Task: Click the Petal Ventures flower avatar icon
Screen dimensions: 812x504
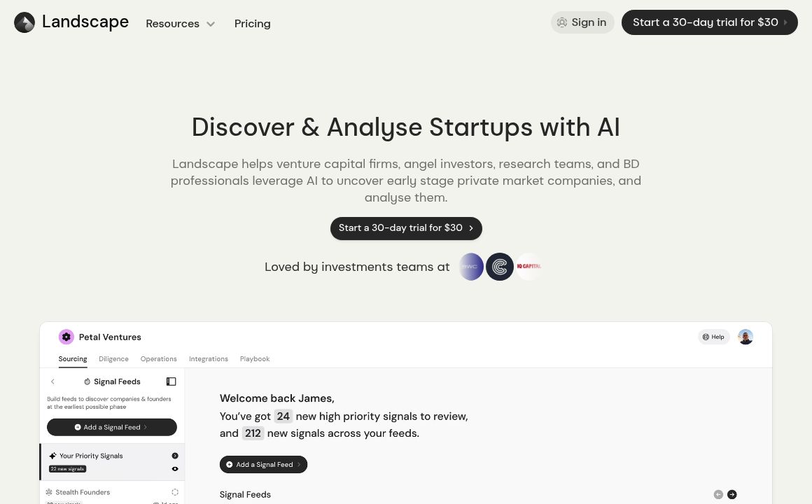Action: [66, 337]
